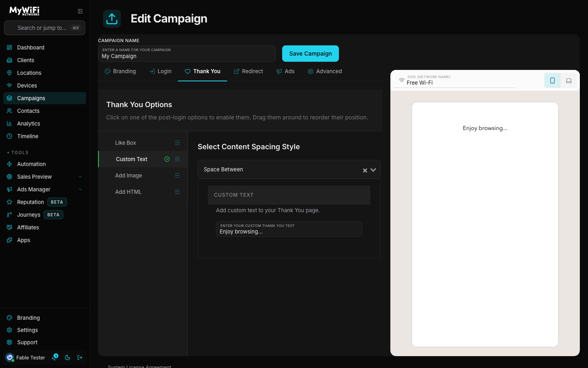Image resolution: width=588 pixels, height=368 pixels.
Task: Expand the Sales Preview submenu
Action: pos(80,177)
